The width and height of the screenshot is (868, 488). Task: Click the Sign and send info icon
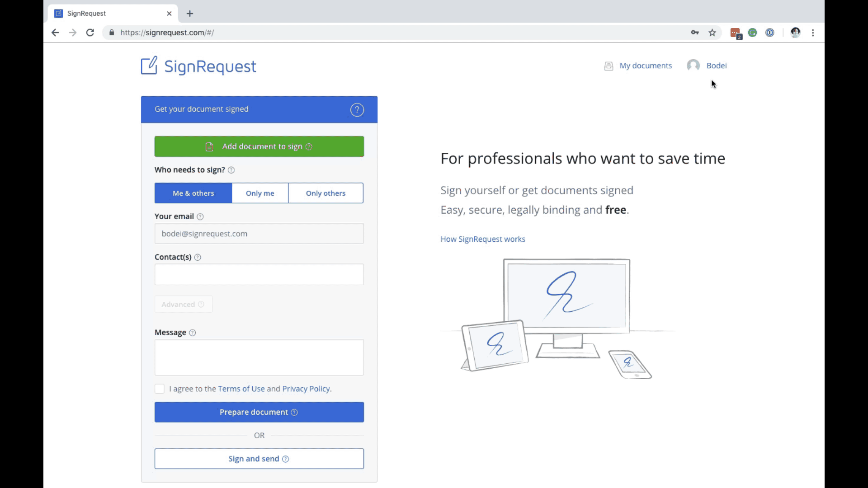tap(286, 459)
